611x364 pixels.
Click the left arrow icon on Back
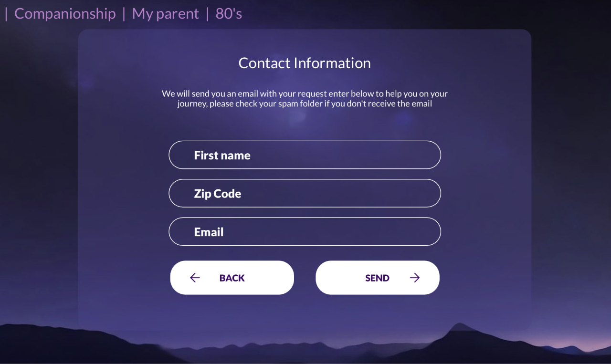(195, 278)
